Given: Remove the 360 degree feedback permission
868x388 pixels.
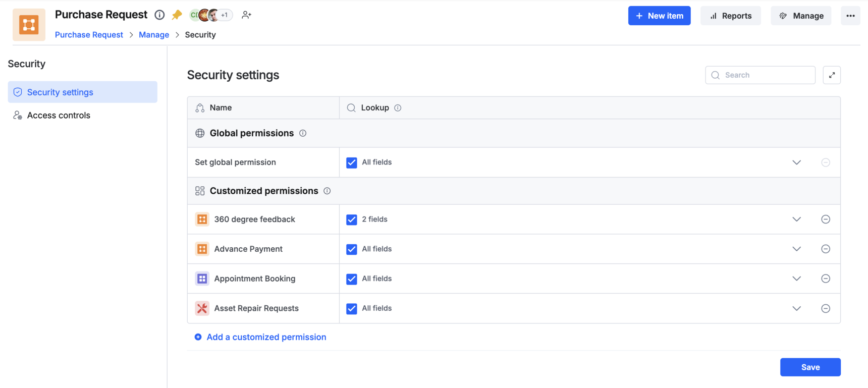Looking at the screenshot, I should click(826, 219).
